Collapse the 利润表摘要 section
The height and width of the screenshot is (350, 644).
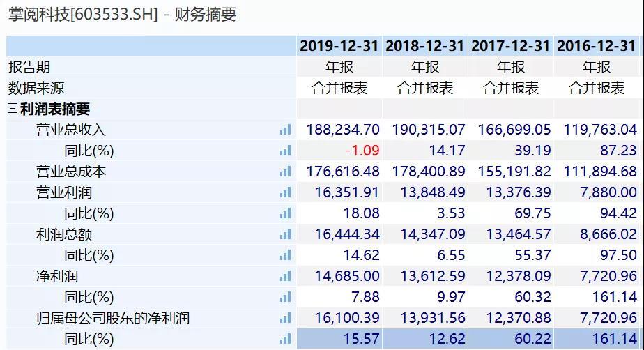pos(13,109)
